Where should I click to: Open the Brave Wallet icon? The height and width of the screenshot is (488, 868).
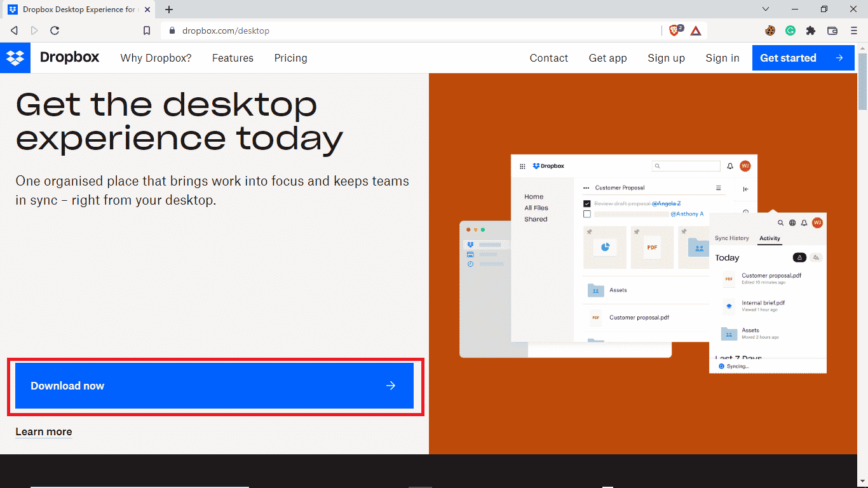[832, 30]
